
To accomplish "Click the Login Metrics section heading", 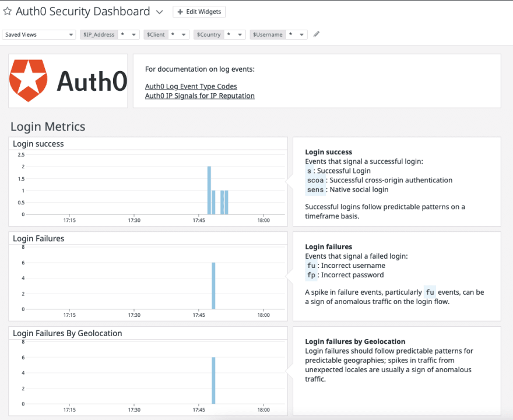I will (x=48, y=126).
